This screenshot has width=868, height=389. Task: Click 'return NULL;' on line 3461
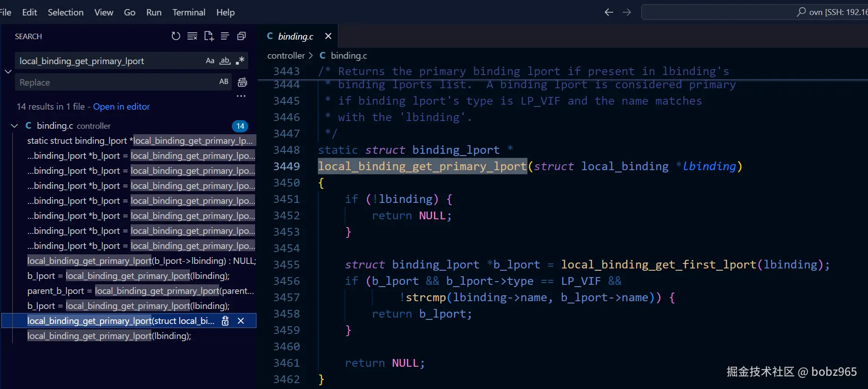385,363
